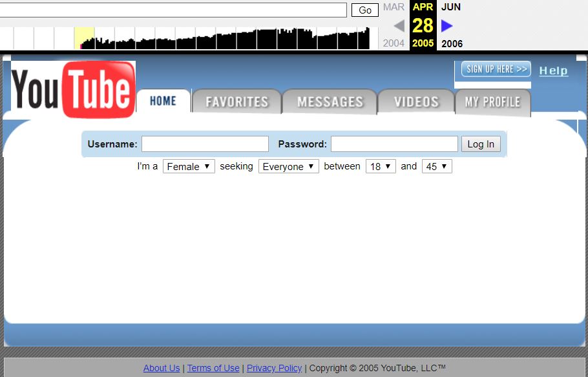Open the minimum age 18 dropdown
Image resolution: width=588 pixels, height=377 pixels.
[x=381, y=166]
